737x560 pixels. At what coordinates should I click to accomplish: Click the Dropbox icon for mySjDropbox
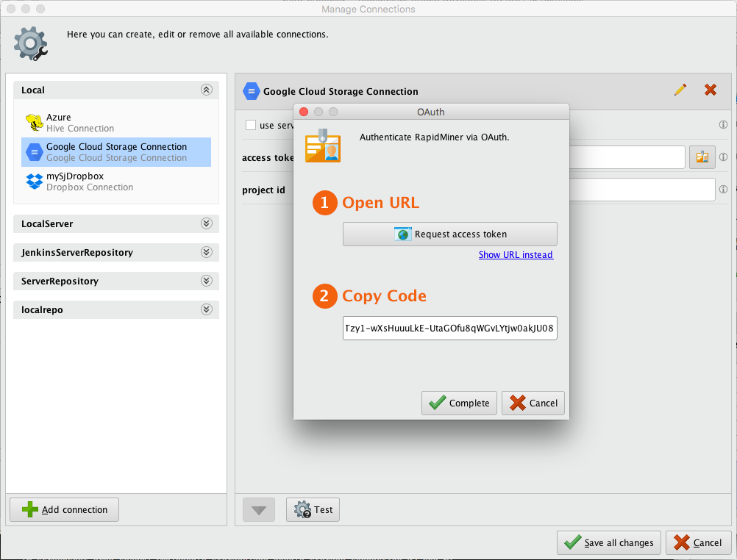point(35,182)
